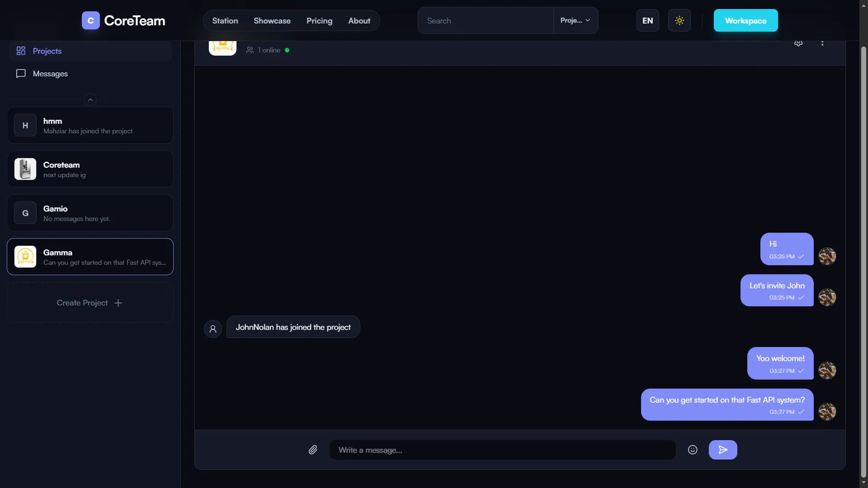This screenshot has width=868, height=488.
Task: Open the emoji picker smiley icon
Action: [x=693, y=450]
